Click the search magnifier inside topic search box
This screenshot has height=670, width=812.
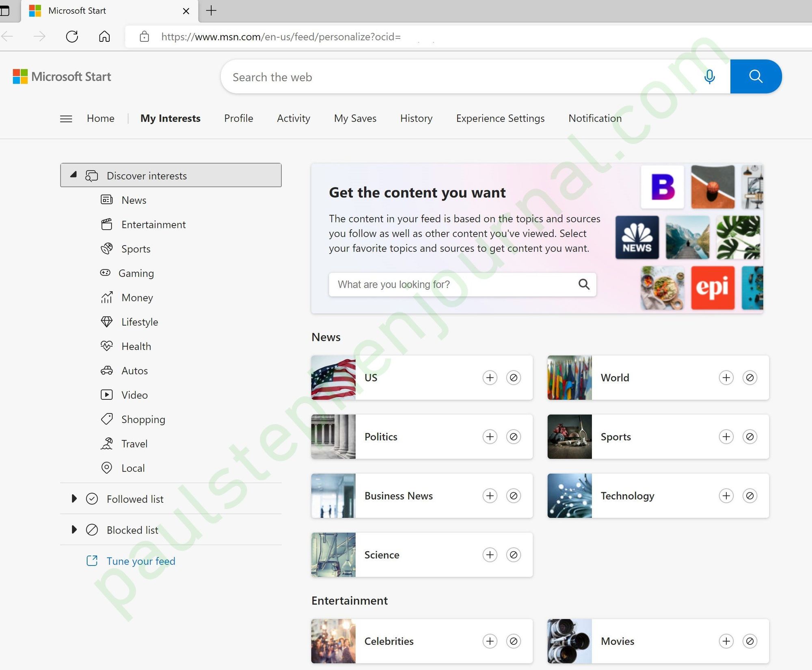click(584, 284)
